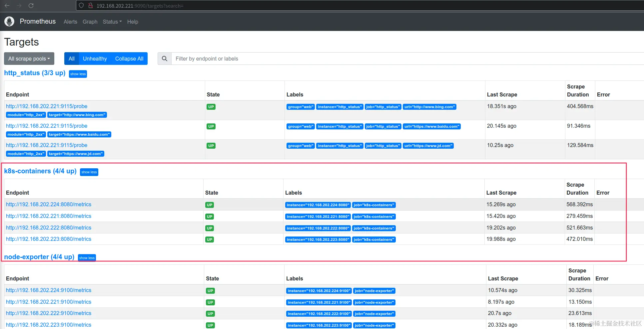The width and height of the screenshot is (644, 329).
Task: Open the node-exporter (4/4 up) heading link
Action: [x=39, y=257]
